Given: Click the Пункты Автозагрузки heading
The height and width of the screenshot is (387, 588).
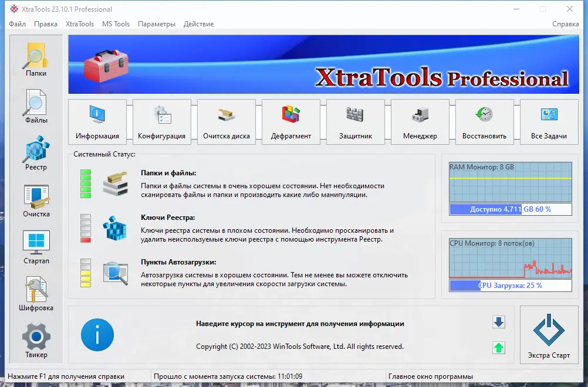Looking at the screenshot, I should point(178,262).
